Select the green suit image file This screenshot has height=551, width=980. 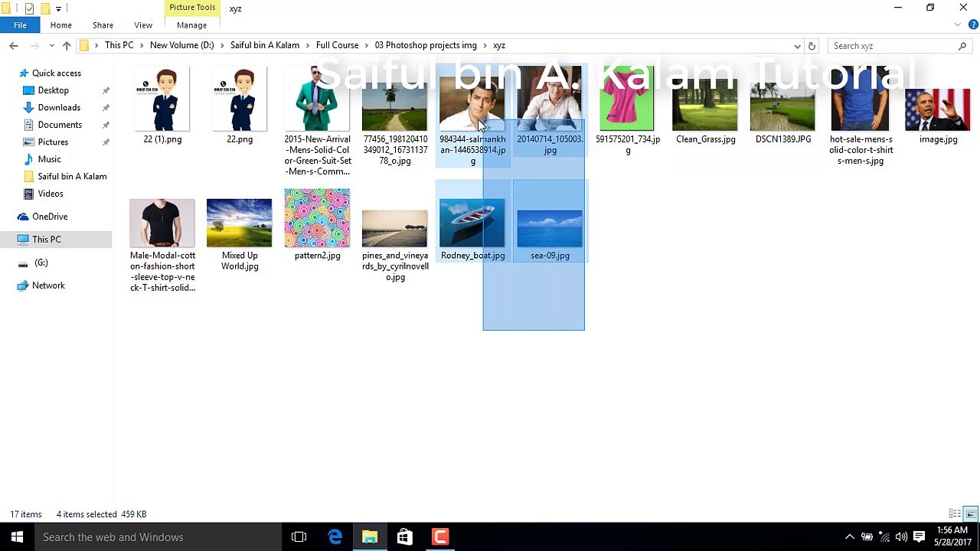tap(317, 121)
